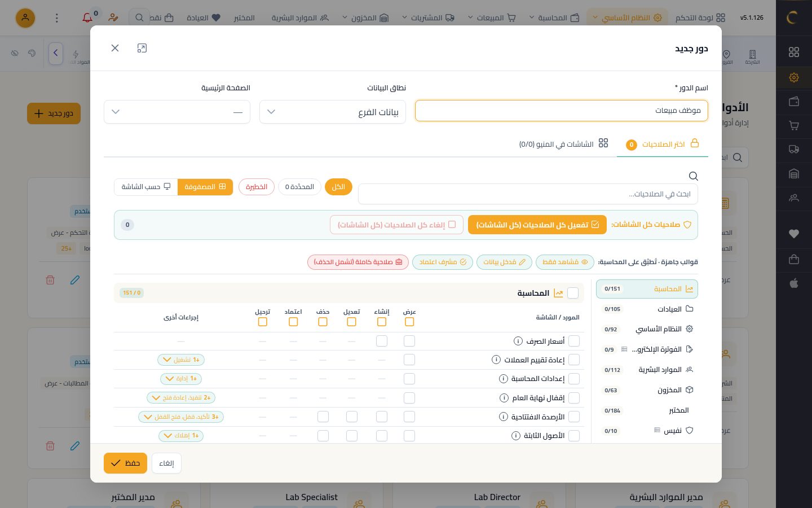Expand +3 تأكيد، قفل، فتح القفل dropdown
812x508 pixels.
(181, 417)
